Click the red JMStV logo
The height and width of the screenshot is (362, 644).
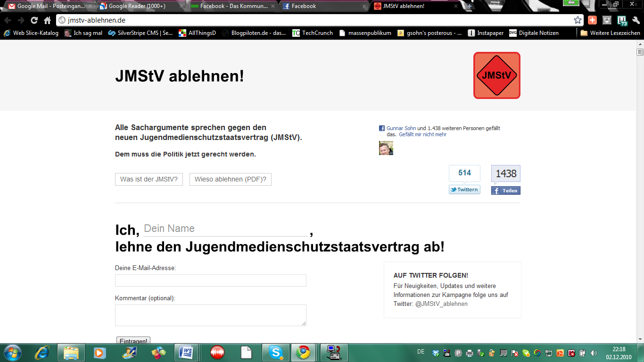[496, 75]
